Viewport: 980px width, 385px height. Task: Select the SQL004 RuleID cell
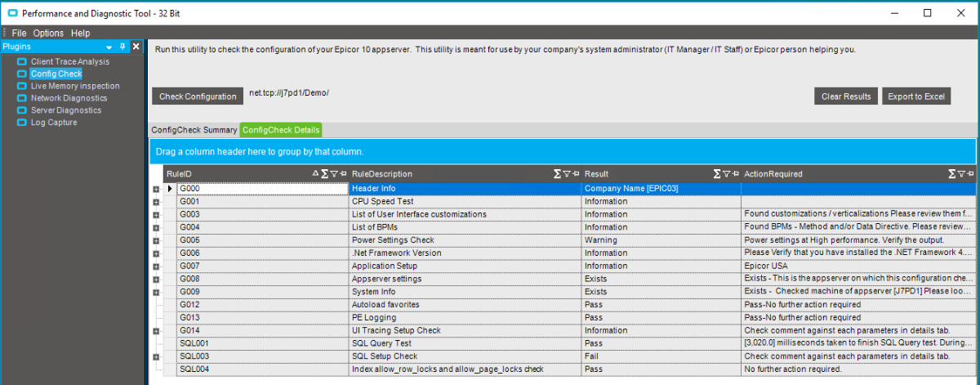[262, 369]
